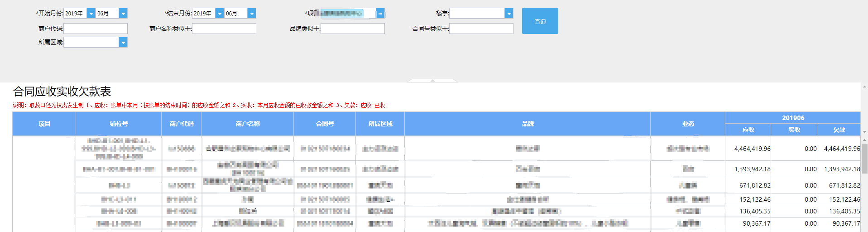The height and width of the screenshot is (232, 868).
Task: Select the 合同号类似于 input field
Action: click(x=481, y=29)
